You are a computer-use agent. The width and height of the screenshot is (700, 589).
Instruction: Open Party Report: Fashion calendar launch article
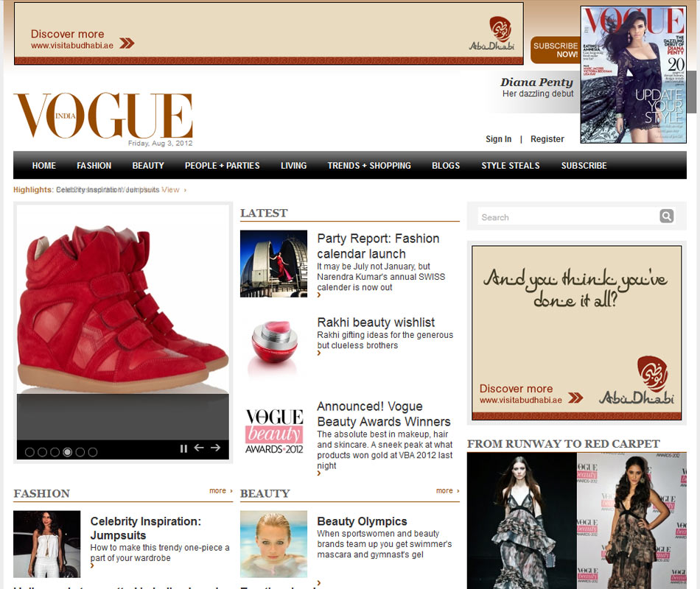pos(378,246)
